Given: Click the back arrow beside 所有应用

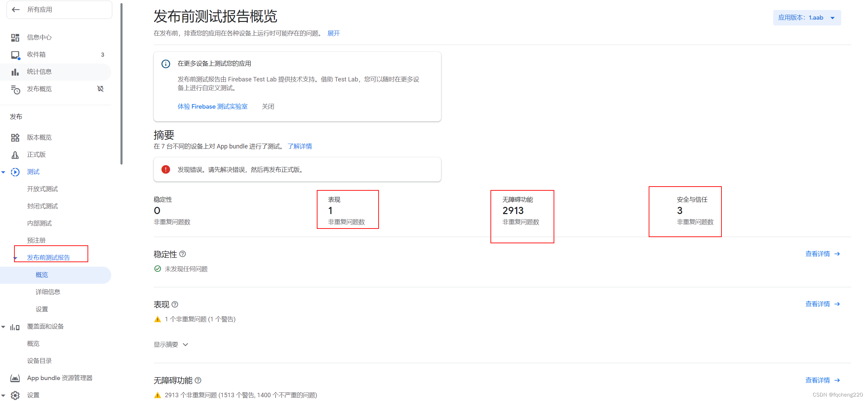Looking at the screenshot, I should click(16, 9).
